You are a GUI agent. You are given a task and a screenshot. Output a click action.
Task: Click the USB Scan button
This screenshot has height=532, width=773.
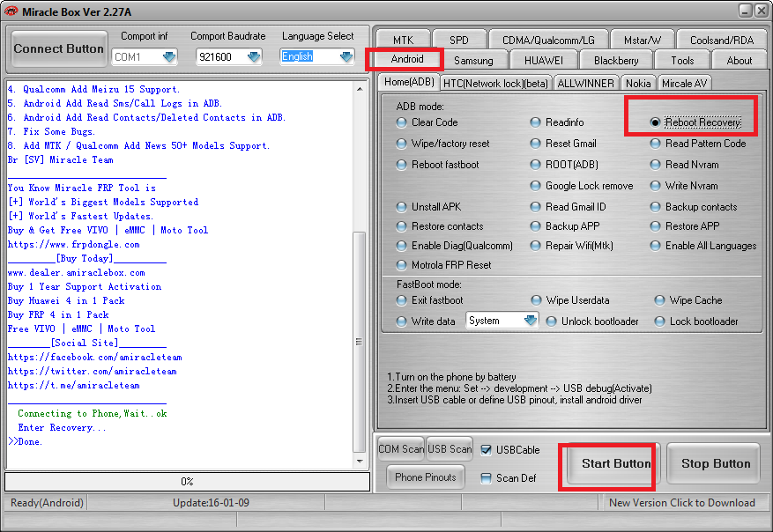(450, 448)
